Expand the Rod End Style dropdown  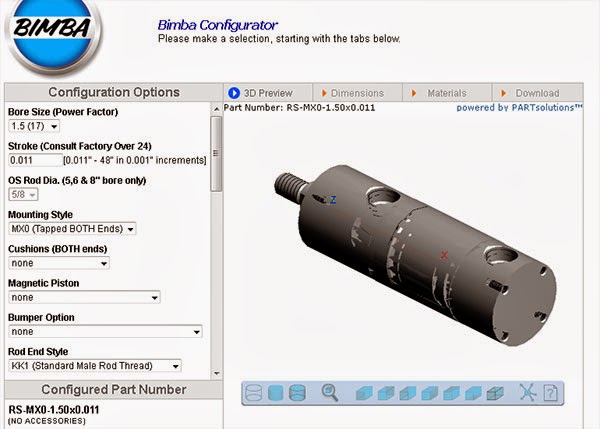95,366
